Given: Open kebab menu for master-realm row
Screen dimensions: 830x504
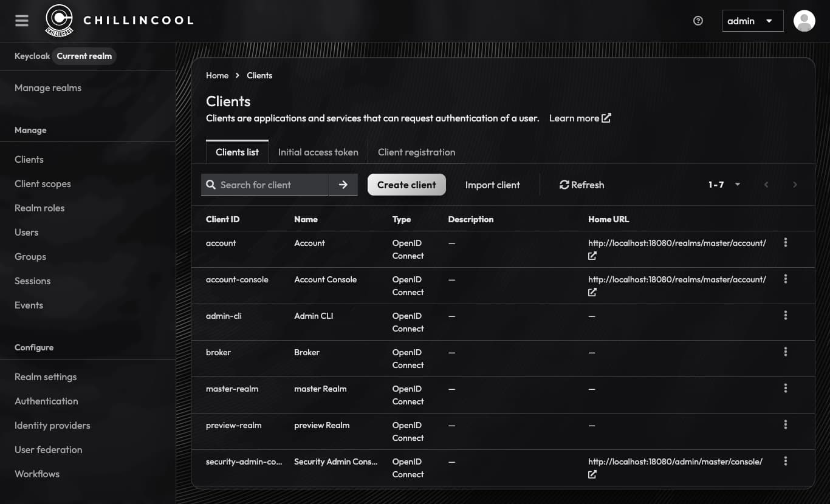Looking at the screenshot, I should (786, 388).
